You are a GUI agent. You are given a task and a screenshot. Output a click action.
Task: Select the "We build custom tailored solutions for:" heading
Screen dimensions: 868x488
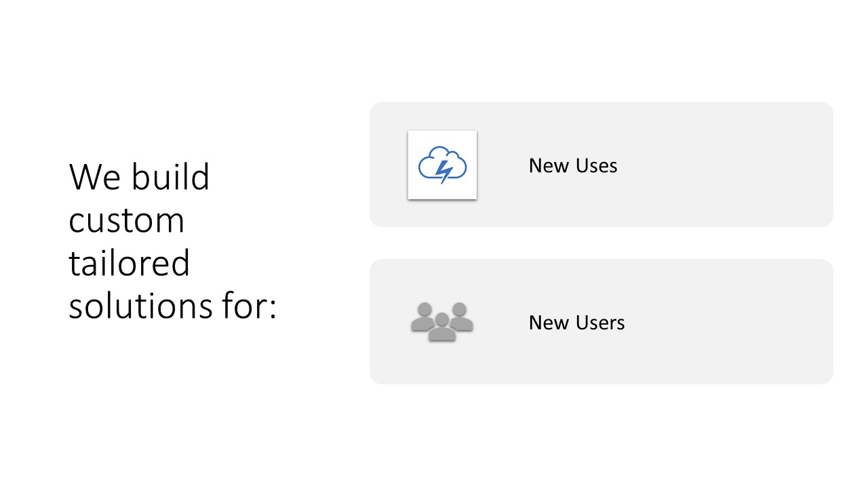[x=173, y=241]
